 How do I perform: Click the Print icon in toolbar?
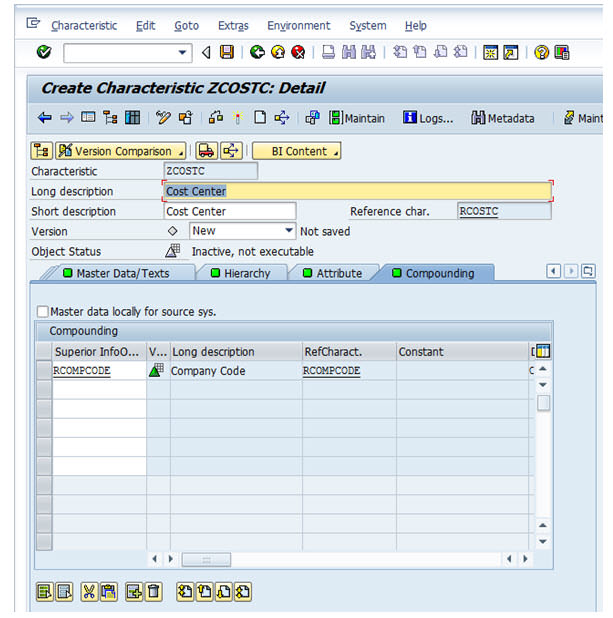click(x=328, y=52)
